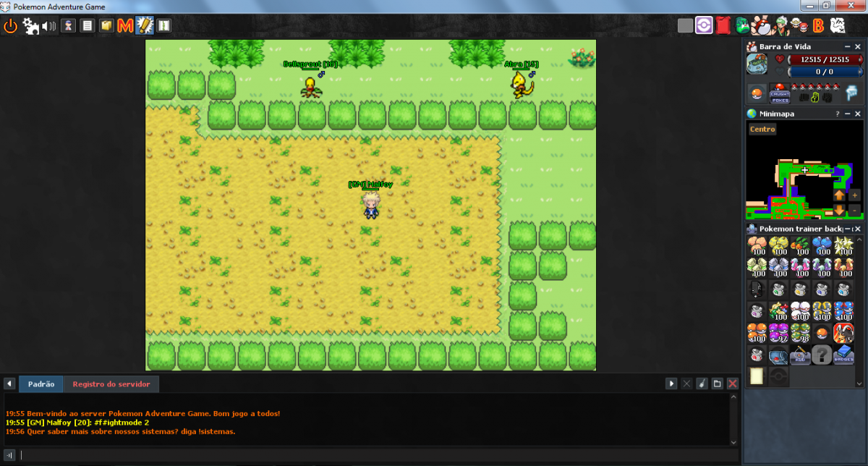Screen dimensions: 868x466
Task: Click the gray square top-right icon
Action: (x=686, y=26)
